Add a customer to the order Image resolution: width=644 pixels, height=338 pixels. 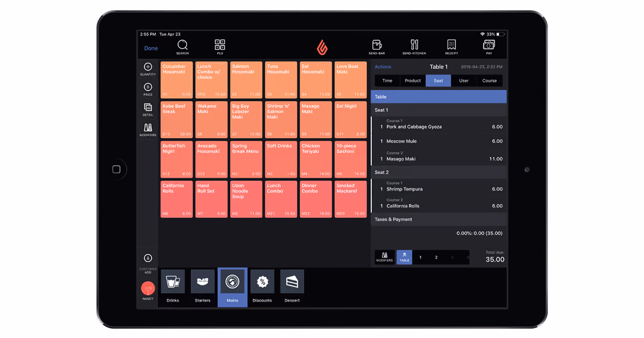148,263
